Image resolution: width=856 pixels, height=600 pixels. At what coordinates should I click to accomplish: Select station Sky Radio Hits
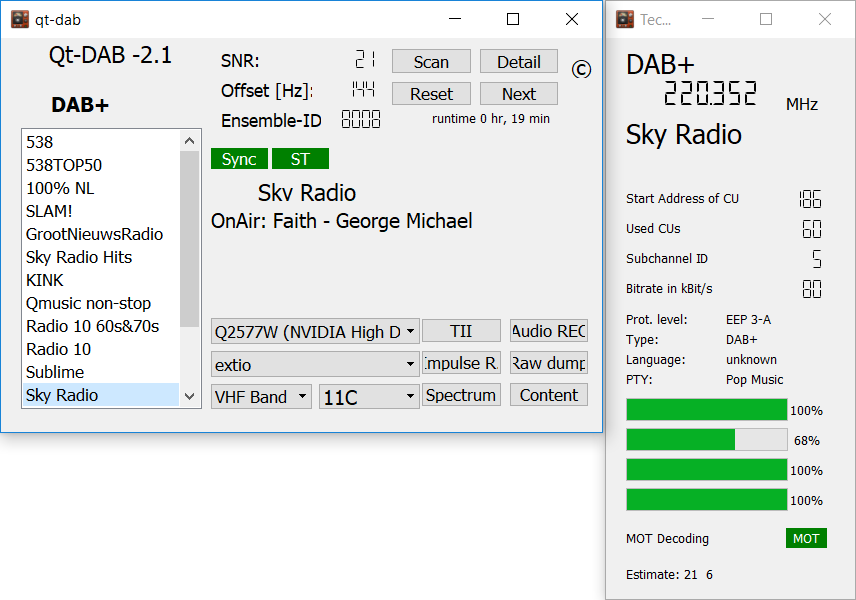[x=102, y=257]
